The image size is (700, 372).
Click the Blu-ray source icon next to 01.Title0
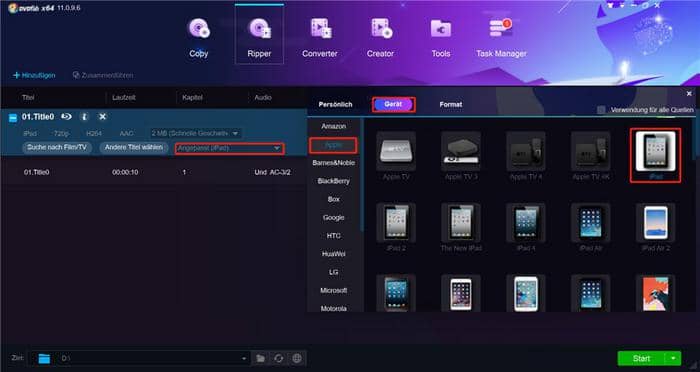66,117
